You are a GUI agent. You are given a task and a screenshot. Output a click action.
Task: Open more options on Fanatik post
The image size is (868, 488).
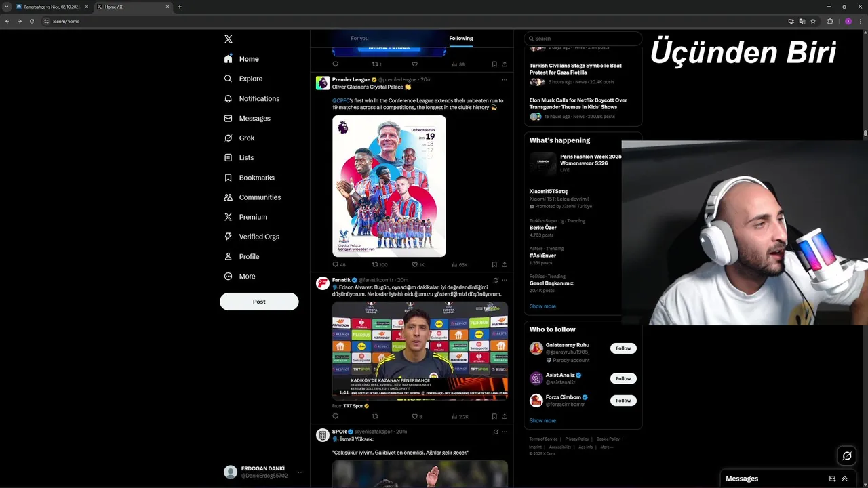point(505,280)
